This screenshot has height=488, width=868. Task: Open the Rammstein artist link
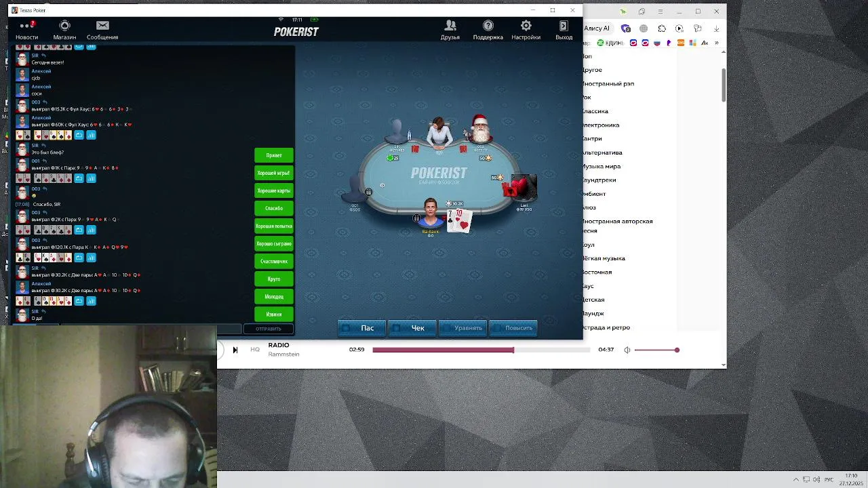tap(283, 354)
